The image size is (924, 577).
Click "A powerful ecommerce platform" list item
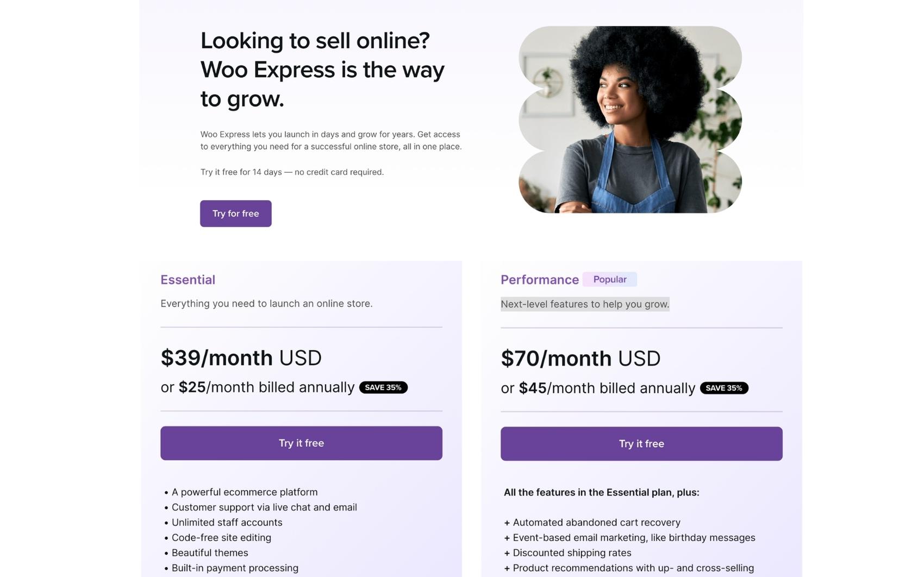click(245, 492)
